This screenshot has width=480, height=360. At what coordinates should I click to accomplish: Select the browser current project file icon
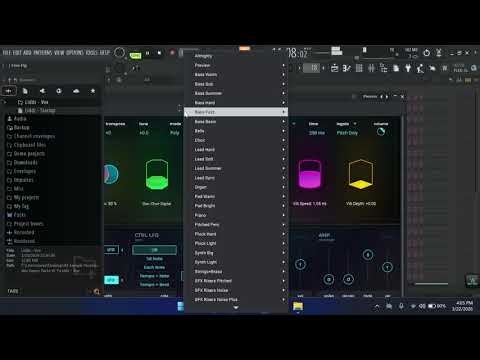click(x=25, y=91)
